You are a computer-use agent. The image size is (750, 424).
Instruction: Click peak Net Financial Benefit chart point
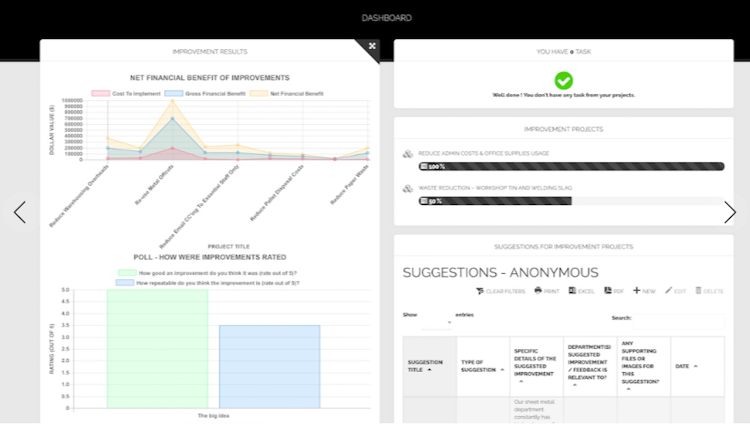[x=173, y=100]
